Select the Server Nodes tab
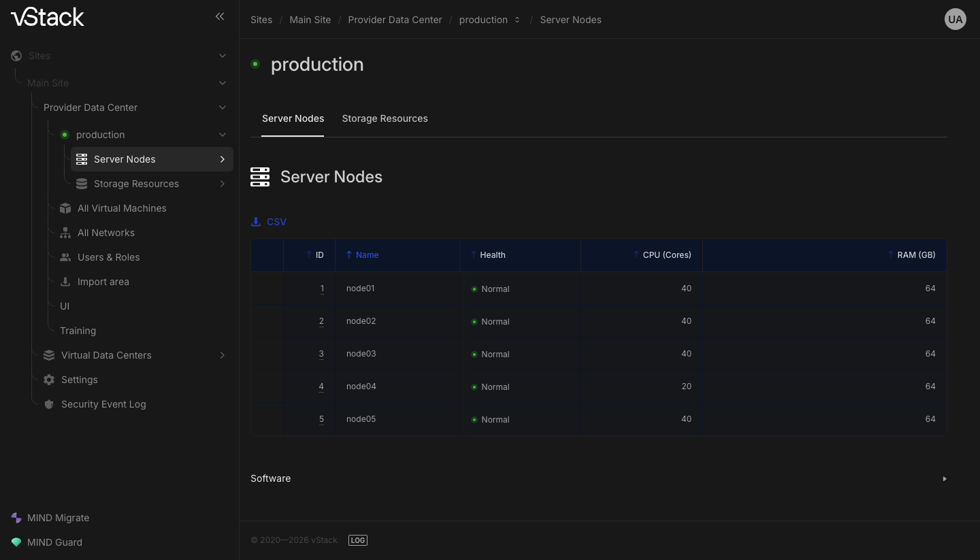This screenshot has height=560, width=980. [293, 118]
